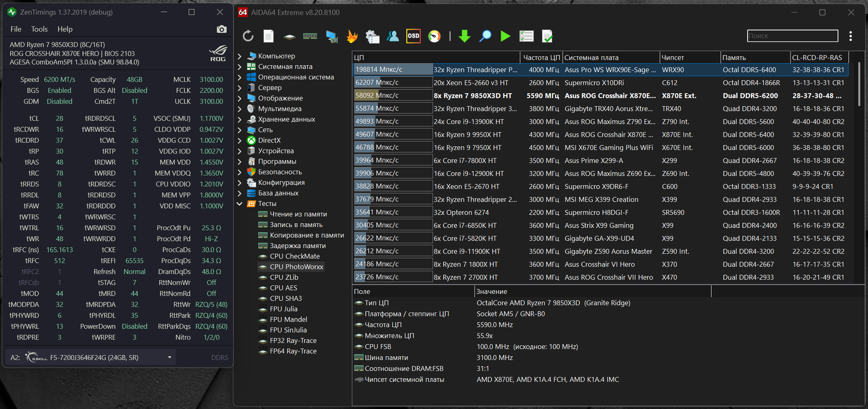The image size is (868, 409).
Task: Select Программы in the tree
Action: pos(277,161)
